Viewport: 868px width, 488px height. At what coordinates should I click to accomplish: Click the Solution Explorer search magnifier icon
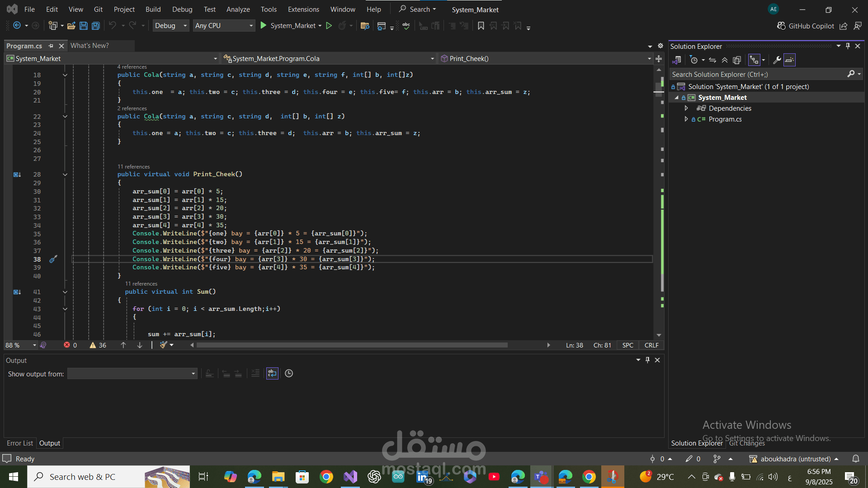(851, 74)
